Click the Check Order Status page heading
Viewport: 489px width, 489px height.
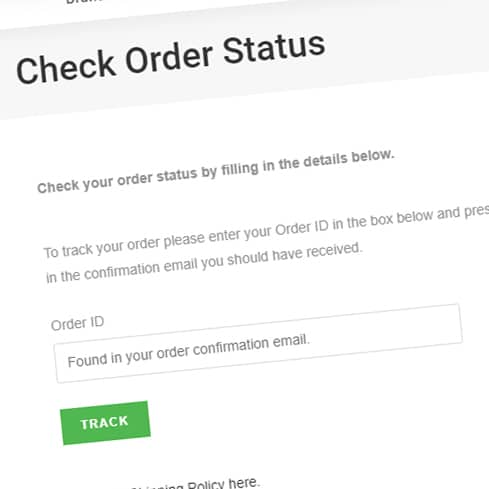pyautogui.click(x=171, y=59)
